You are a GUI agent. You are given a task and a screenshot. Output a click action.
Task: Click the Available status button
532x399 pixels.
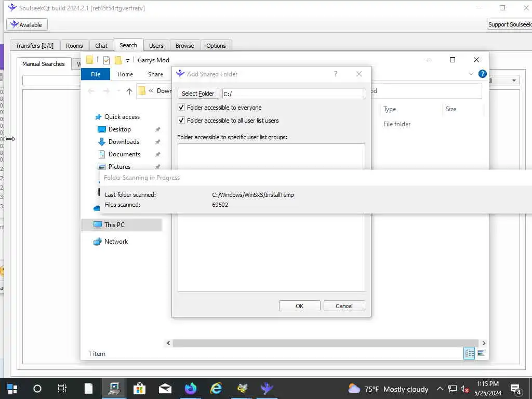click(27, 24)
